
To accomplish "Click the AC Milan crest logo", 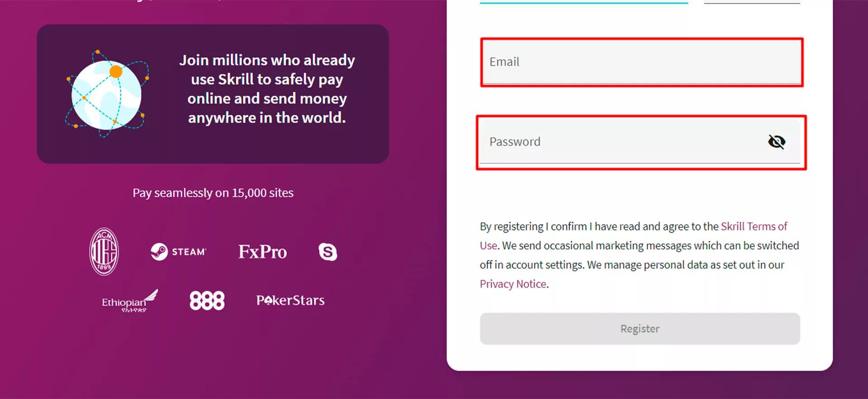I will click(104, 252).
